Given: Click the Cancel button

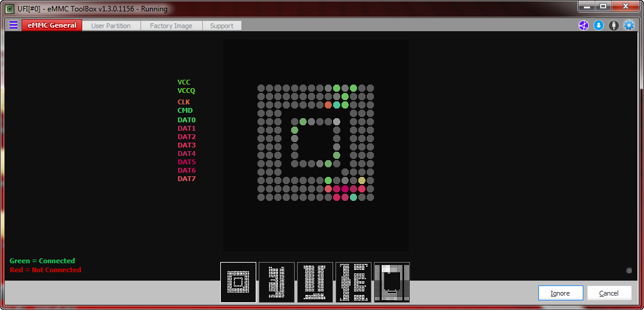Looking at the screenshot, I should [609, 293].
